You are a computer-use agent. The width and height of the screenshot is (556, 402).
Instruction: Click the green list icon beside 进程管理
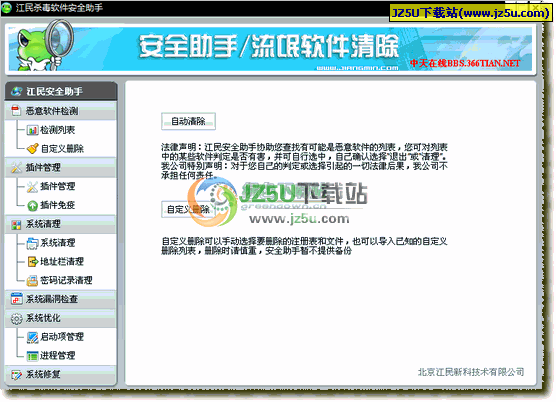tap(32, 356)
